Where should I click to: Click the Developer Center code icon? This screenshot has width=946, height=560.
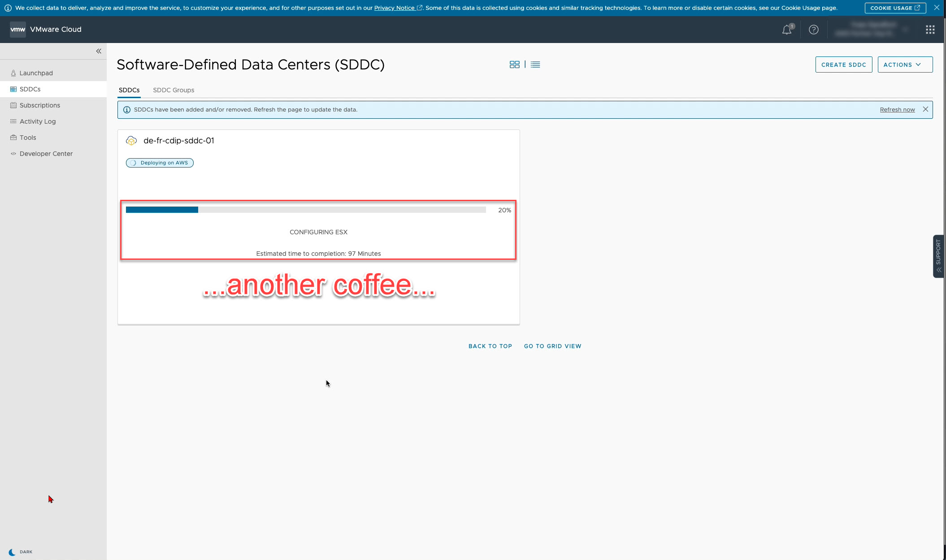pyautogui.click(x=13, y=154)
